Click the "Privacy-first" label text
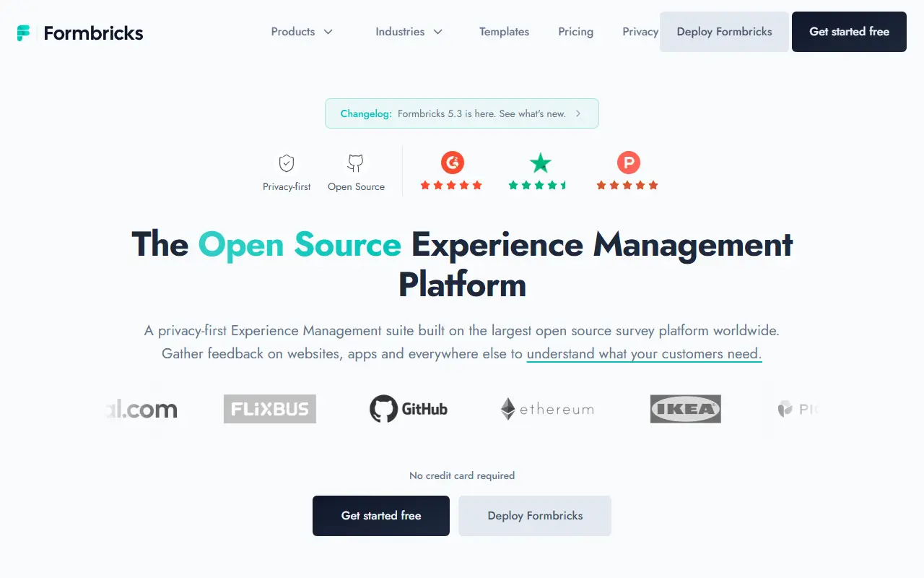924x578 pixels. point(287,186)
